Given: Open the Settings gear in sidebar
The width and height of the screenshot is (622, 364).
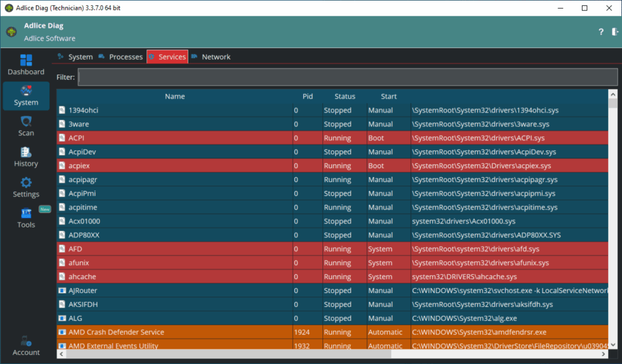Looking at the screenshot, I should [x=26, y=187].
